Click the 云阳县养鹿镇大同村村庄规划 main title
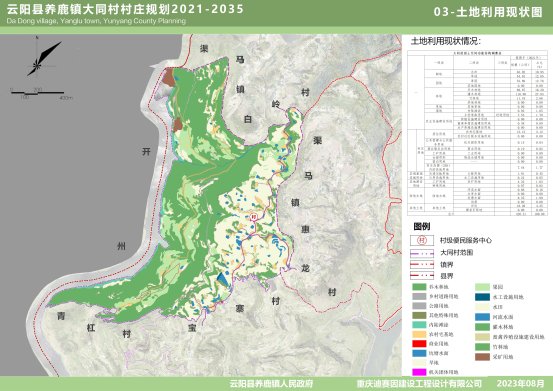Viewport: 553px width, 391px height. click(89, 9)
